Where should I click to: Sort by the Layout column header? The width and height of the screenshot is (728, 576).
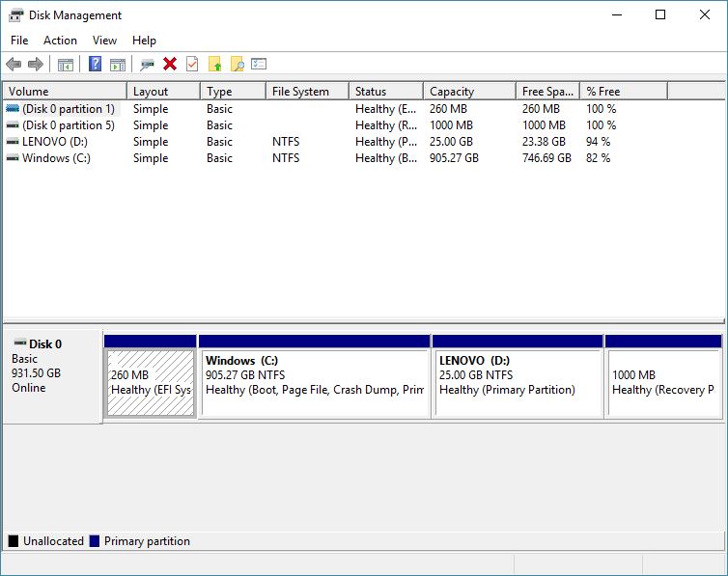163,92
